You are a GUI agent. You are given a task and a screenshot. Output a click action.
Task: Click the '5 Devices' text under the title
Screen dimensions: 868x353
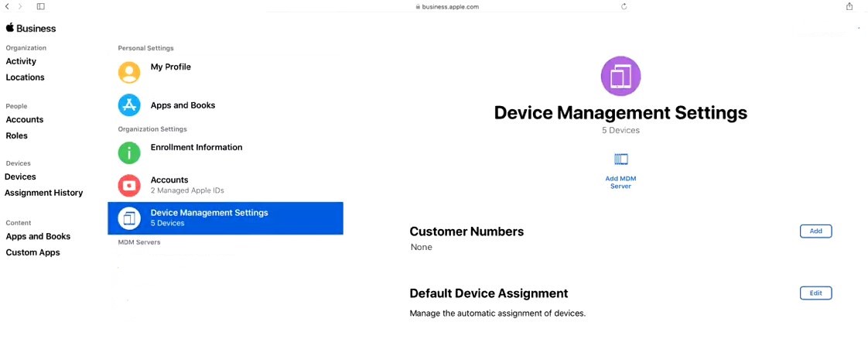point(620,131)
